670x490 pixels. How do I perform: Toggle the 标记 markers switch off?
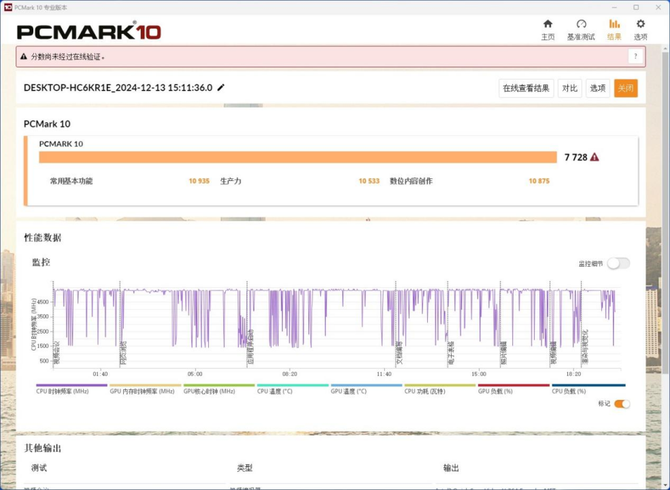pos(622,404)
